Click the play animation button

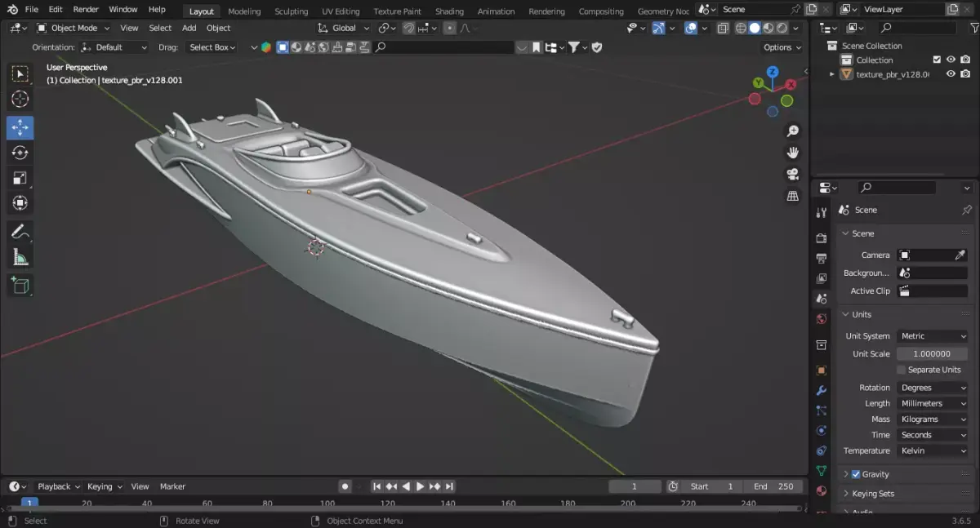[x=420, y=486]
